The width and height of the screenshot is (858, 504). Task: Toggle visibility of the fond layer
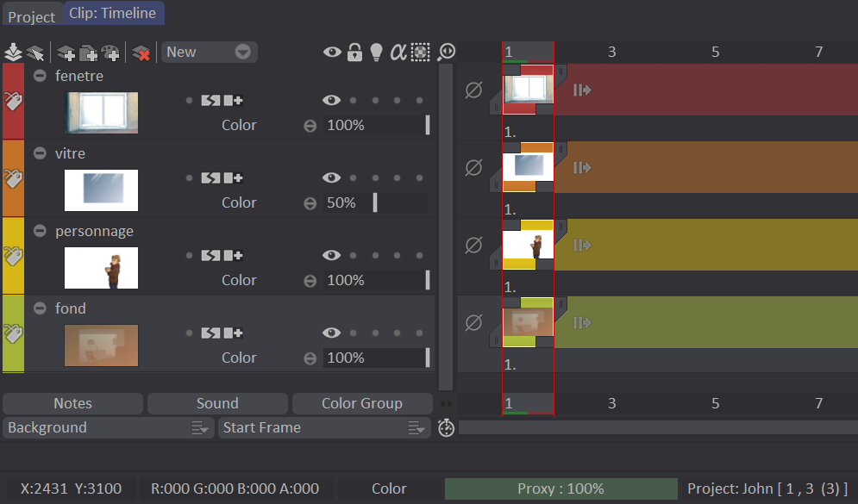(x=331, y=333)
